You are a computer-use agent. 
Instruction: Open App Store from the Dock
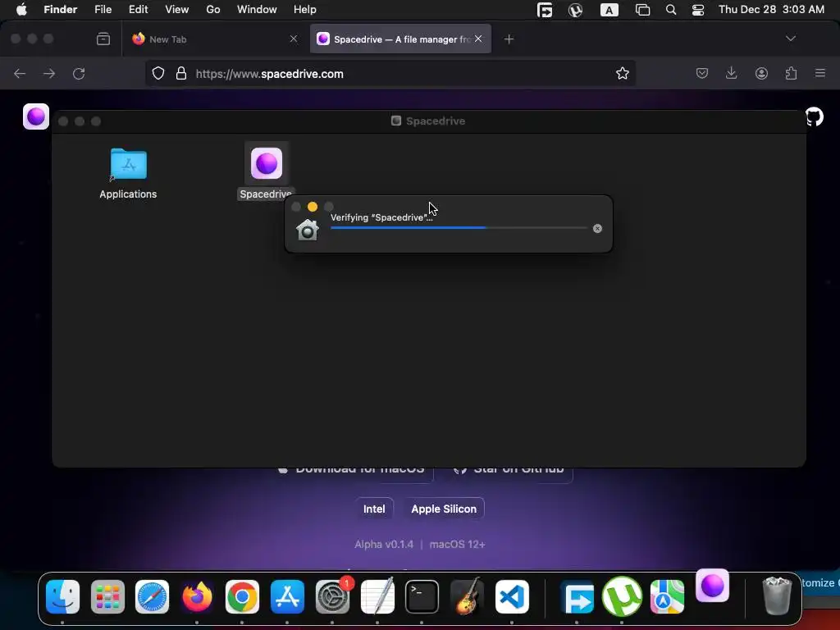click(288, 596)
